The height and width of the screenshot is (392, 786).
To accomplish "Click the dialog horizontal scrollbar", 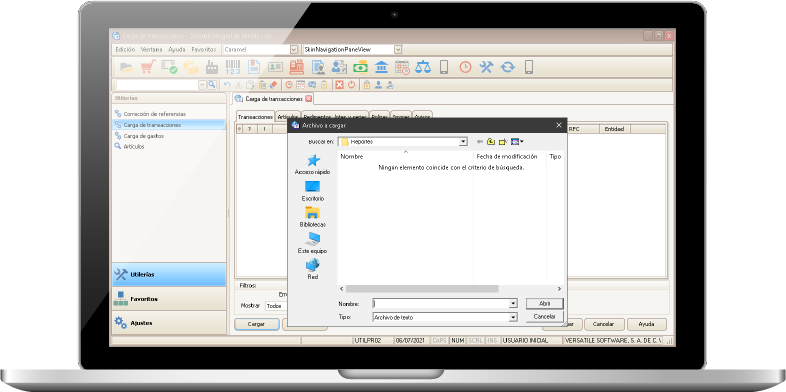I will click(422, 289).
